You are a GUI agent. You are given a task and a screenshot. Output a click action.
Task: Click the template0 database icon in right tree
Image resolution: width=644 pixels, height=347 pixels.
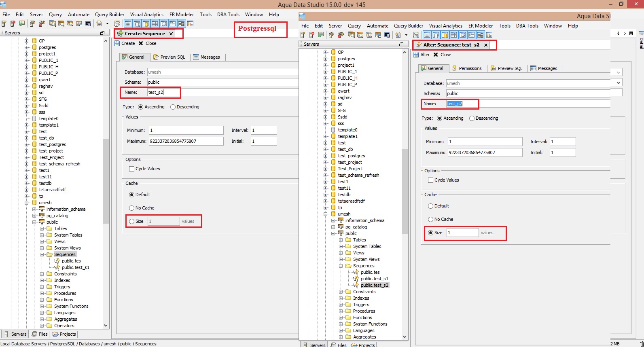(333, 130)
